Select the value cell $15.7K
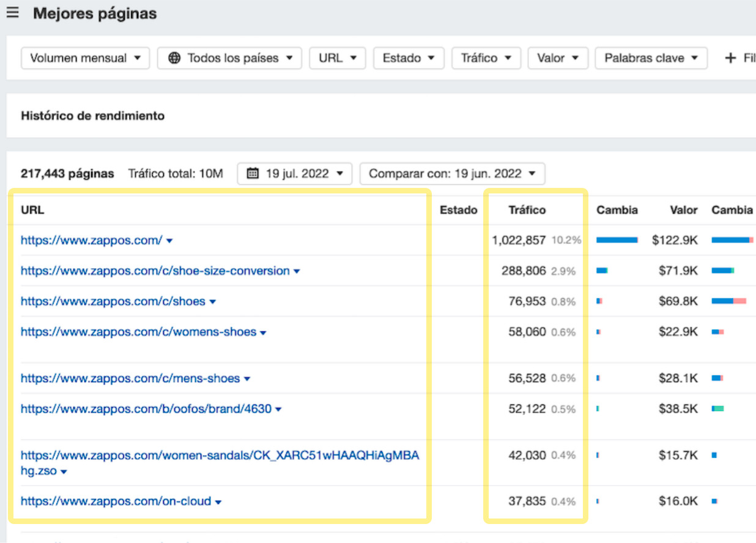756x543 pixels. click(x=678, y=455)
